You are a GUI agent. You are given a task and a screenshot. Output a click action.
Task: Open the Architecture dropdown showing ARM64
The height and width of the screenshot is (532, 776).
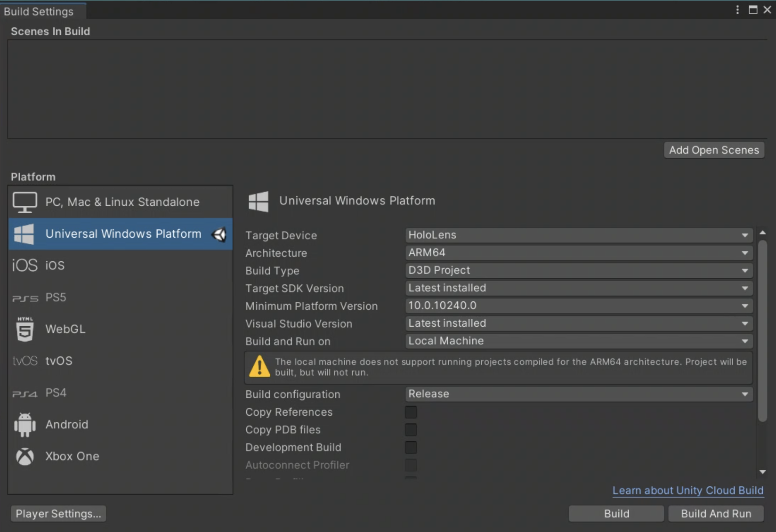pyautogui.click(x=579, y=253)
